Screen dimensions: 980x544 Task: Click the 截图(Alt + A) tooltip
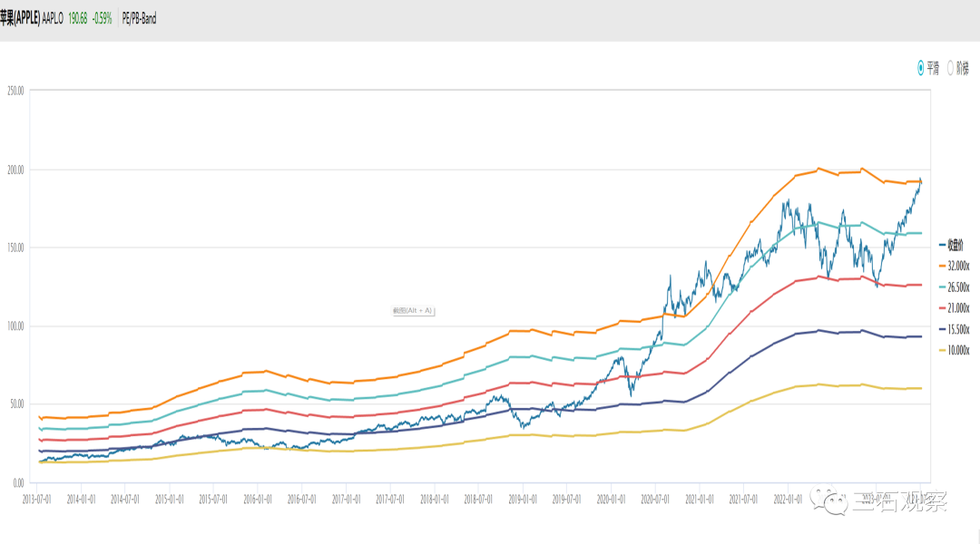tap(413, 310)
